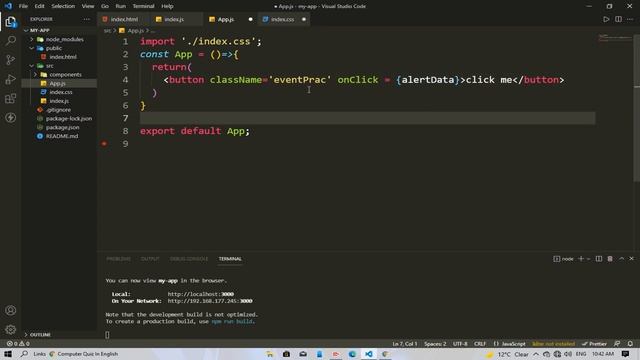
Task: Switch to the index.html editor tab
Action: 124,19
